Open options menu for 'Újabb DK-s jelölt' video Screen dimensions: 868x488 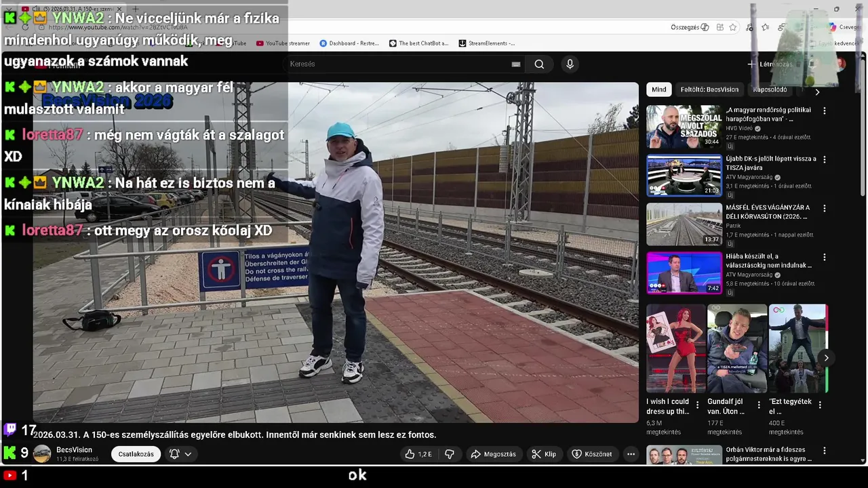click(825, 159)
